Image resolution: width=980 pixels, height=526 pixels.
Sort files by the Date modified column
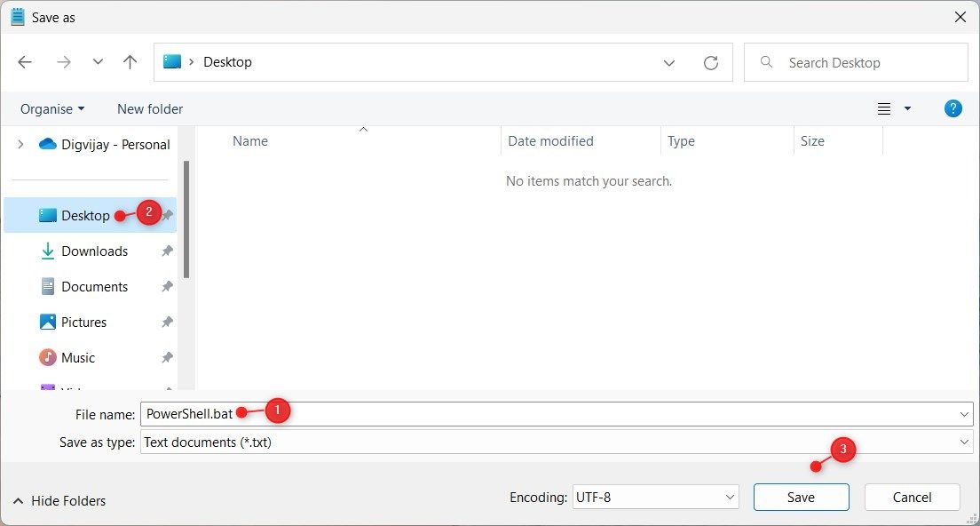pyautogui.click(x=550, y=140)
